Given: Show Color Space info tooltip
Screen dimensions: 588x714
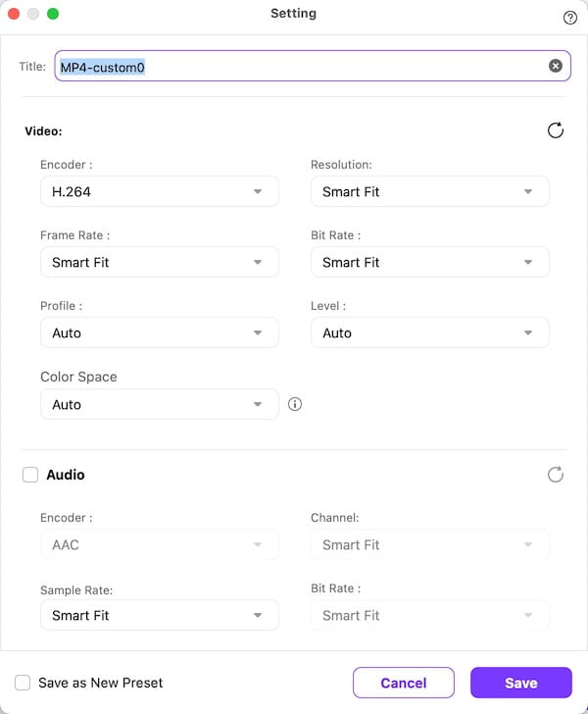Looking at the screenshot, I should (x=295, y=404).
